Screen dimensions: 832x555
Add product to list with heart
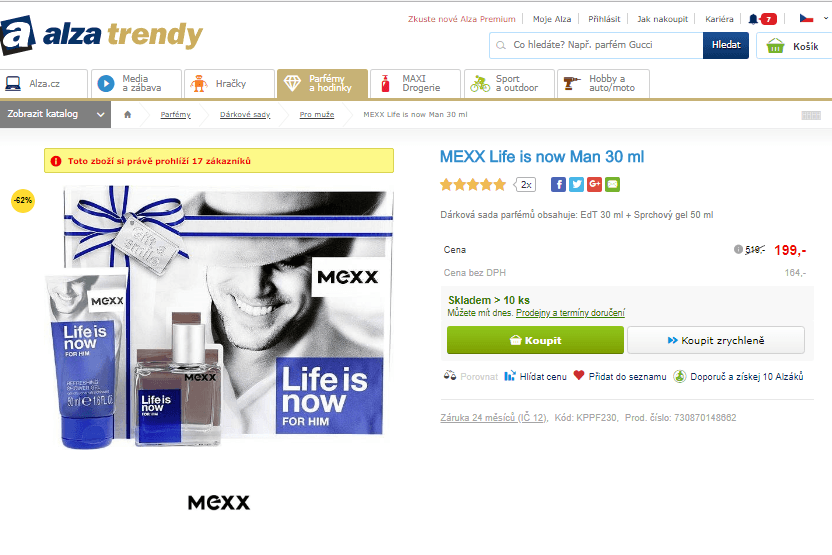point(620,376)
